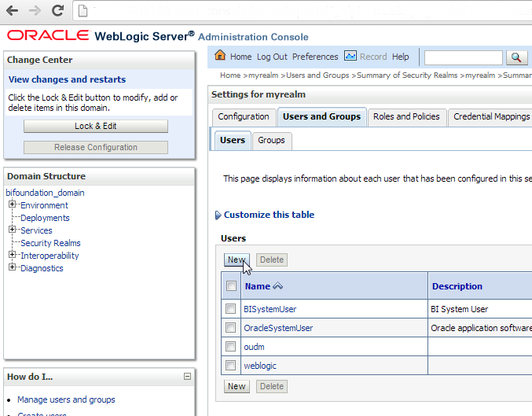Expand the Services tree node
Screen dimensions: 532x416
[13, 229]
